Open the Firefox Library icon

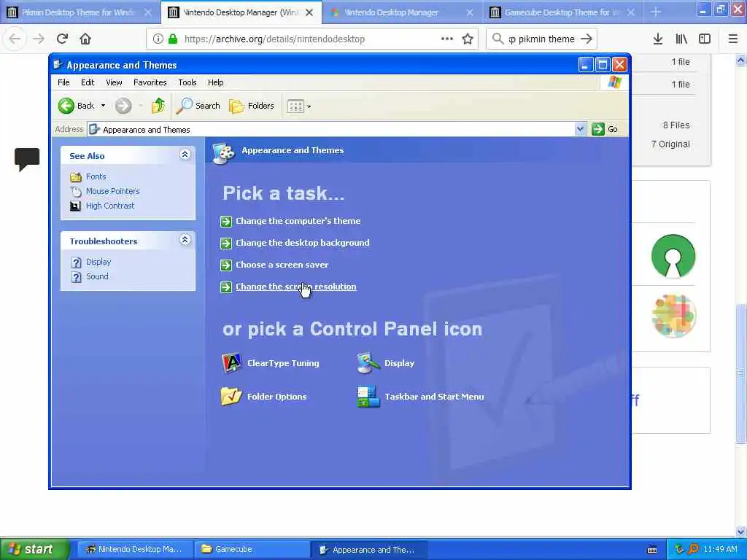[681, 39]
